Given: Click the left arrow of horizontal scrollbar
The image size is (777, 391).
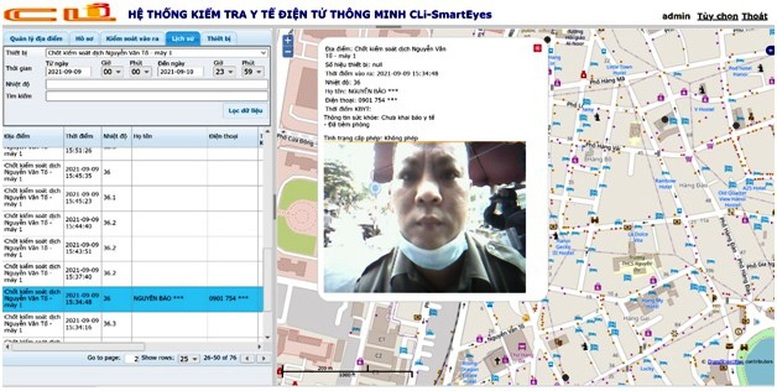Looking at the screenshot, I should (x=7, y=347).
